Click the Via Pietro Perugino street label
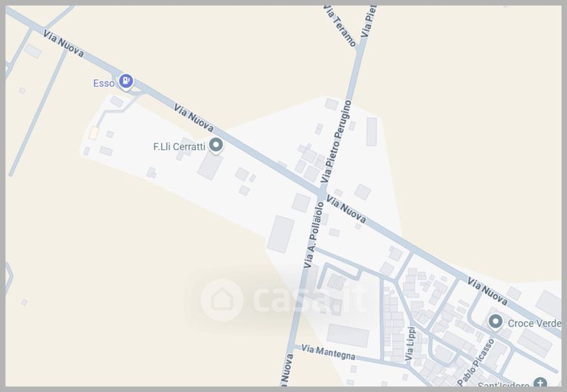The height and width of the screenshot is (392, 567). pyautogui.click(x=337, y=141)
